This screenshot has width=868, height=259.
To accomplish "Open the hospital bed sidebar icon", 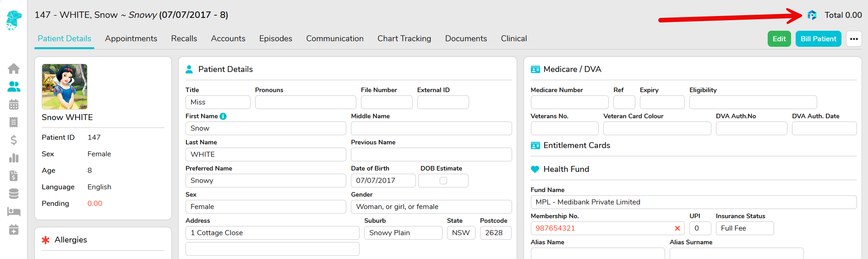I will point(14,212).
